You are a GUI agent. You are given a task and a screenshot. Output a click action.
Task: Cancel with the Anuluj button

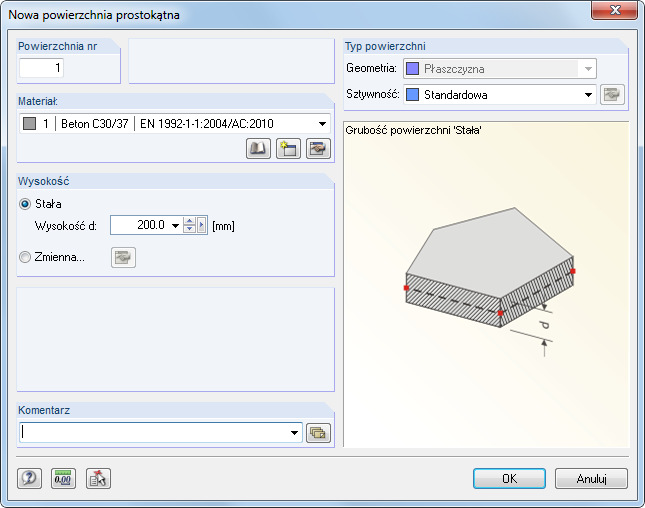[x=591, y=478]
